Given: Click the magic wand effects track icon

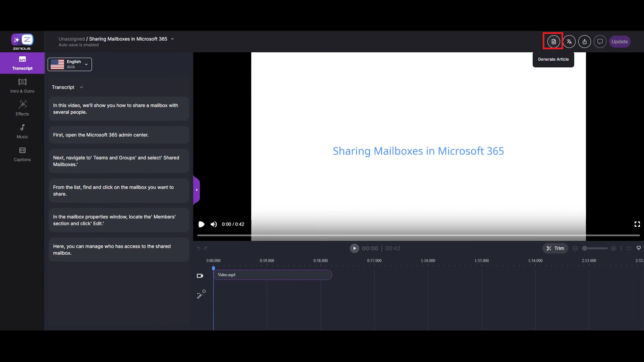Looking at the screenshot, I should click(x=201, y=295).
